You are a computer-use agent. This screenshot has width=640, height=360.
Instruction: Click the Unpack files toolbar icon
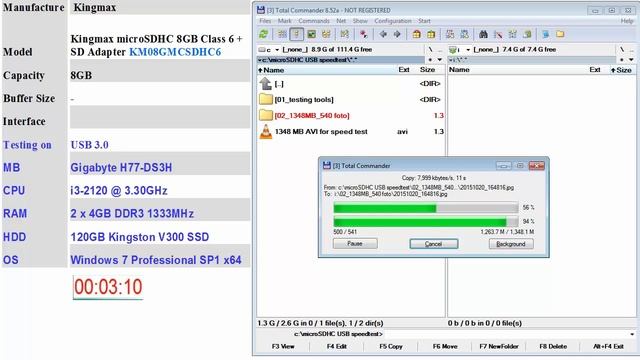[x=431, y=34]
